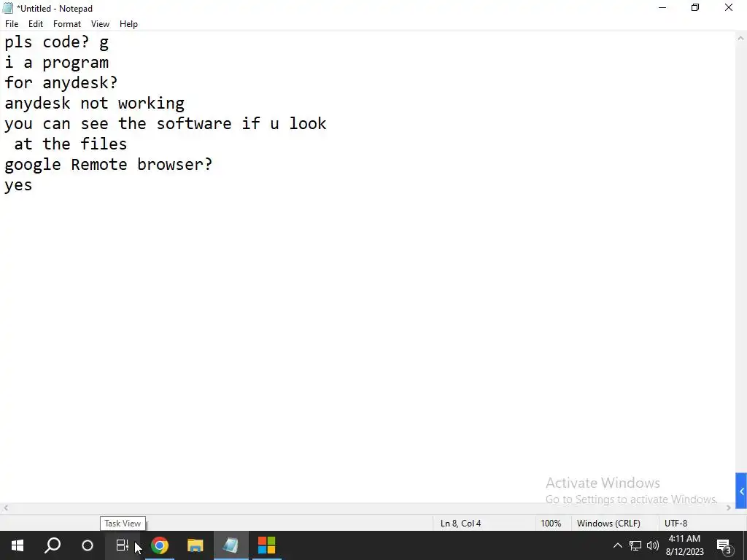This screenshot has height=560, width=747.
Task: Open the Help menu
Action: click(128, 24)
